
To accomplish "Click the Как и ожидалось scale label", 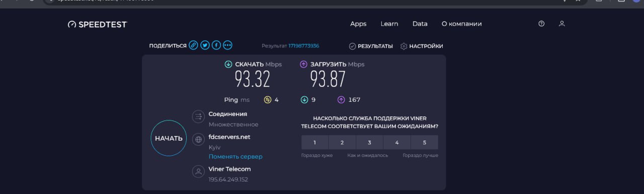I will point(368,155).
